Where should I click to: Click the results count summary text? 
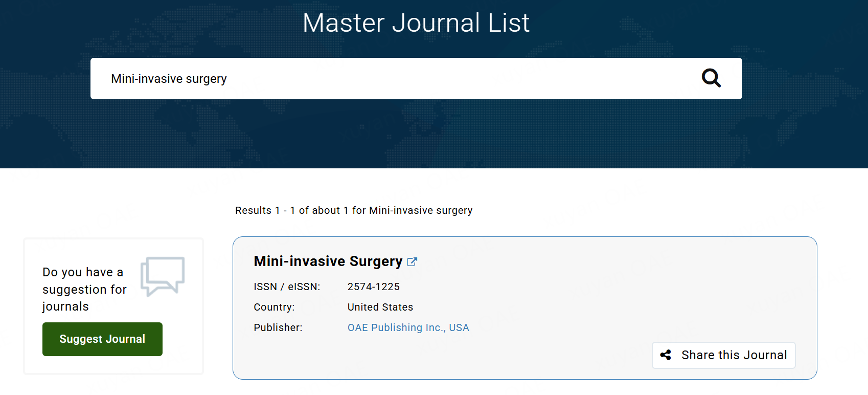(x=353, y=210)
